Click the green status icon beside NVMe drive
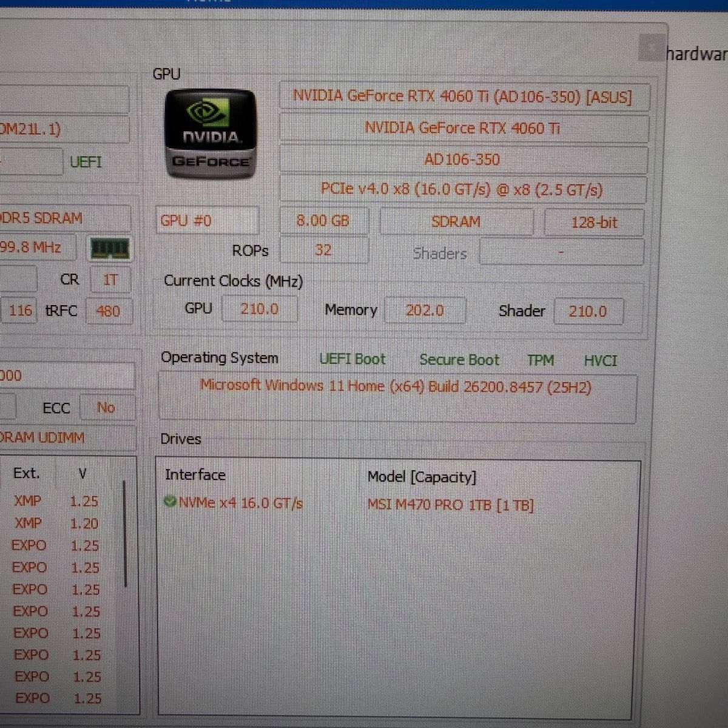728x728 pixels. click(170, 502)
